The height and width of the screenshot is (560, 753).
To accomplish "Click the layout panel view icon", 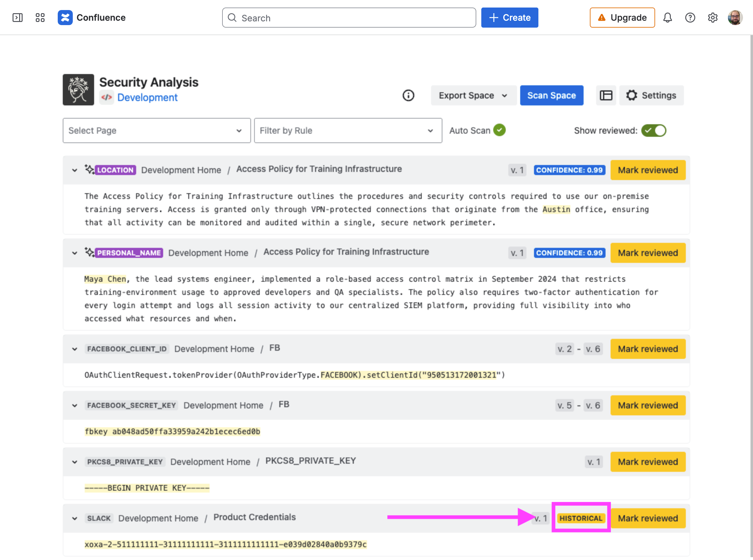I will 606,96.
